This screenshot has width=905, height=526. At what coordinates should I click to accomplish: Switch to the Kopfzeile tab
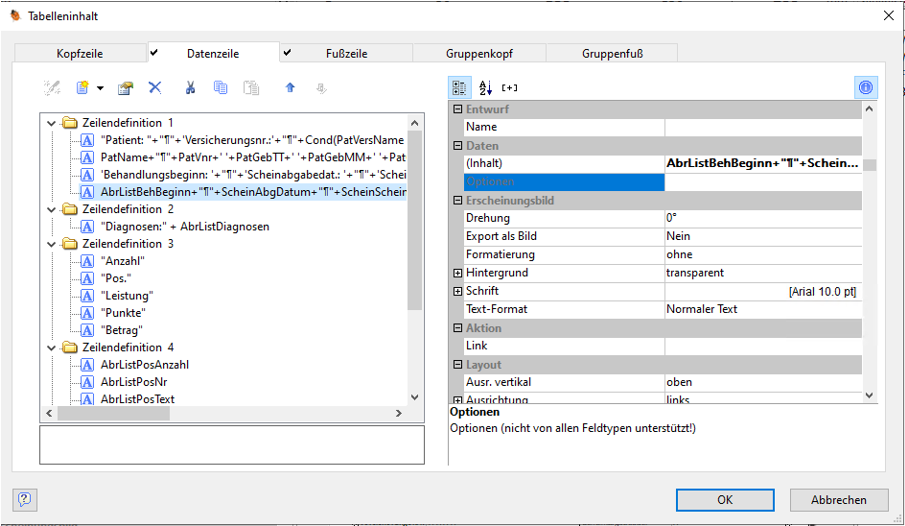point(80,53)
